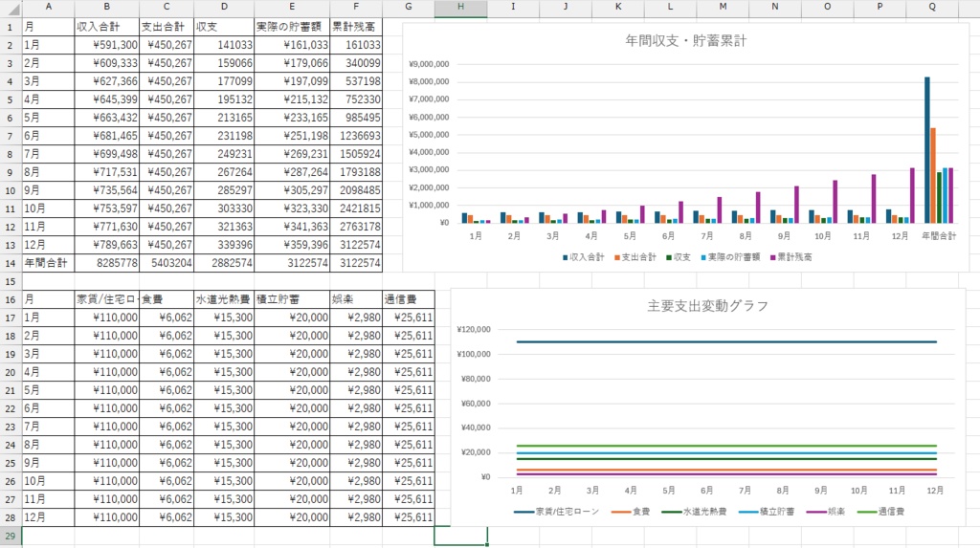The image size is (980, 548).
Task: Select row 15 header
Action: tap(11, 281)
